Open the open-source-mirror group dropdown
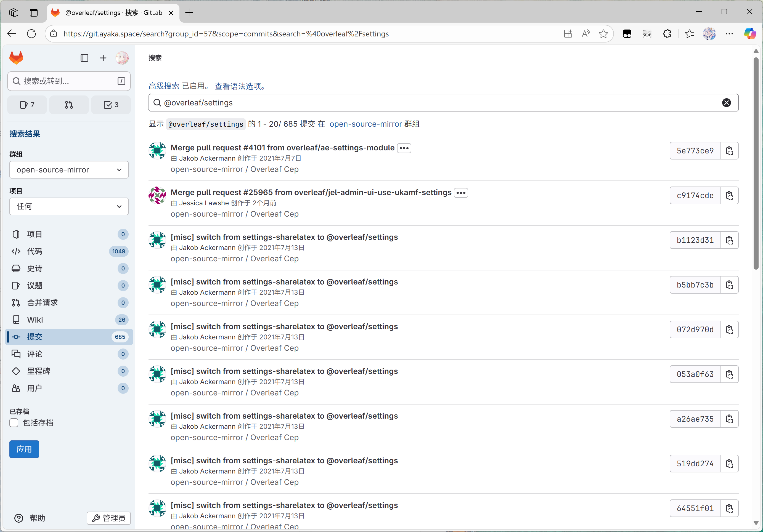 (x=69, y=170)
